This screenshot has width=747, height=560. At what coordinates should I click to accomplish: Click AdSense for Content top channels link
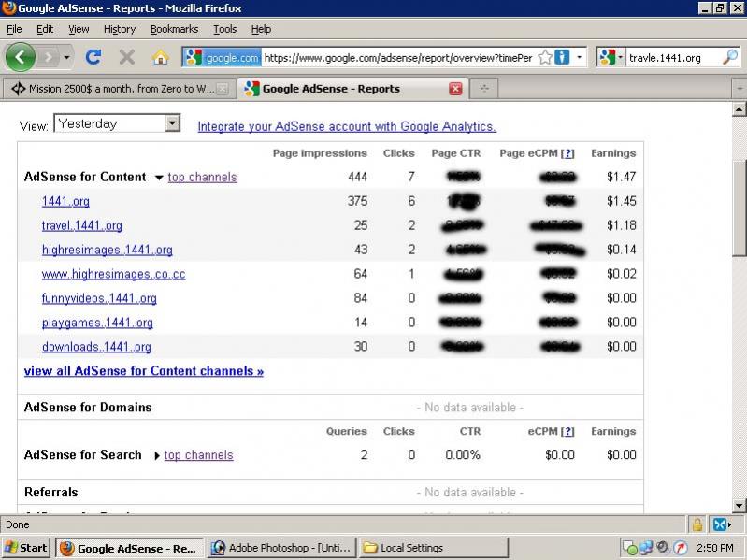coord(202,177)
